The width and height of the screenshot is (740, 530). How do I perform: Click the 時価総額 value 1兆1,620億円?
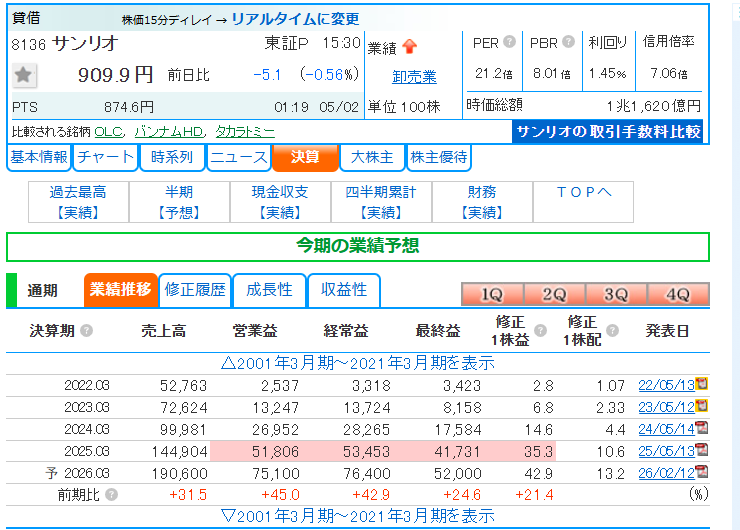pyautogui.click(x=654, y=106)
